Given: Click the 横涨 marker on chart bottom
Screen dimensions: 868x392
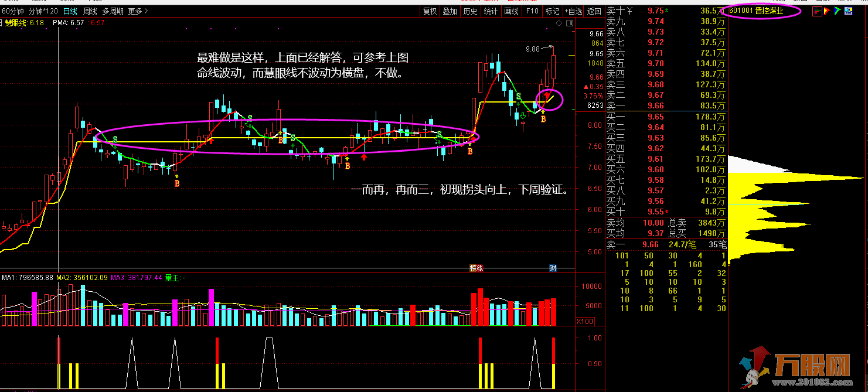Looking at the screenshot, I should [x=476, y=268].
